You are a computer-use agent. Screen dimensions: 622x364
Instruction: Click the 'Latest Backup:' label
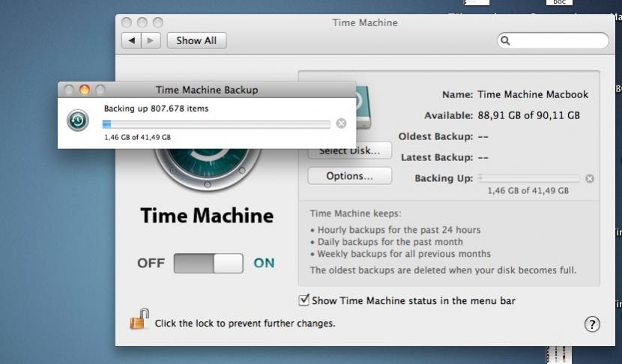pyautogui.click(x=437, y=157)
